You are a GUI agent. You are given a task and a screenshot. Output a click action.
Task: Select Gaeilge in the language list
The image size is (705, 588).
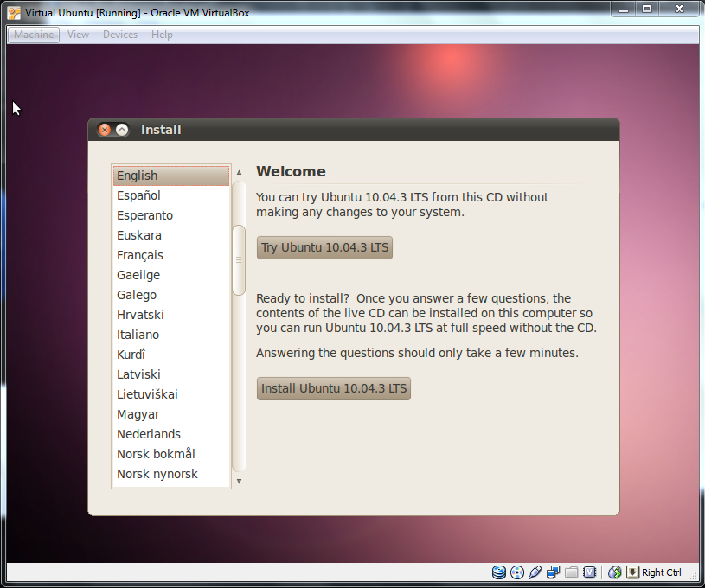pos(171,275)
